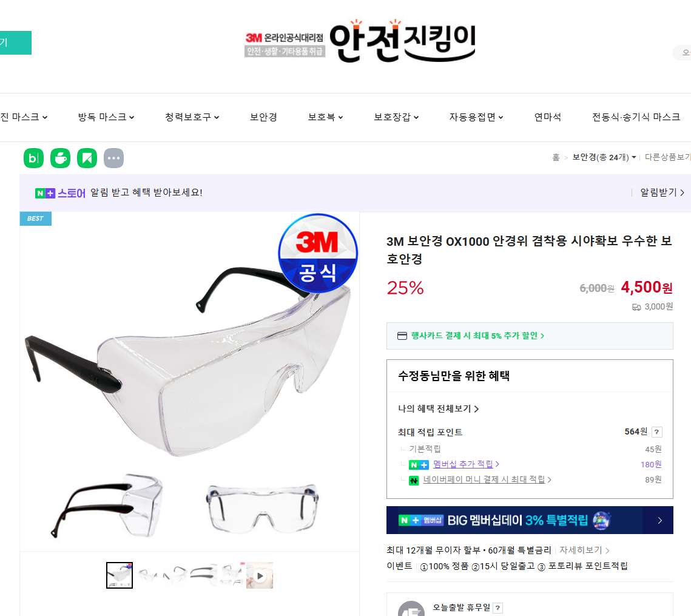
Task: Expand the 방독 마스크 menu
Action: click(x=106, y=117)
